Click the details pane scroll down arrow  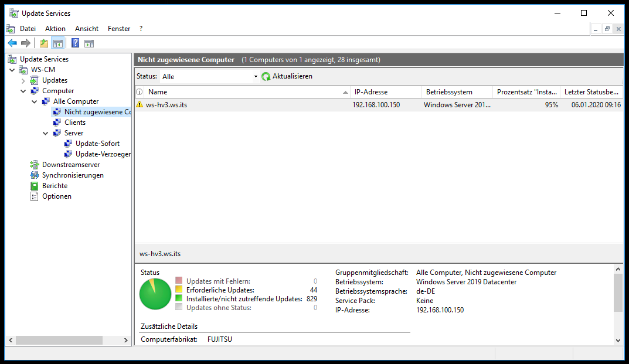[x=618, y=341]
